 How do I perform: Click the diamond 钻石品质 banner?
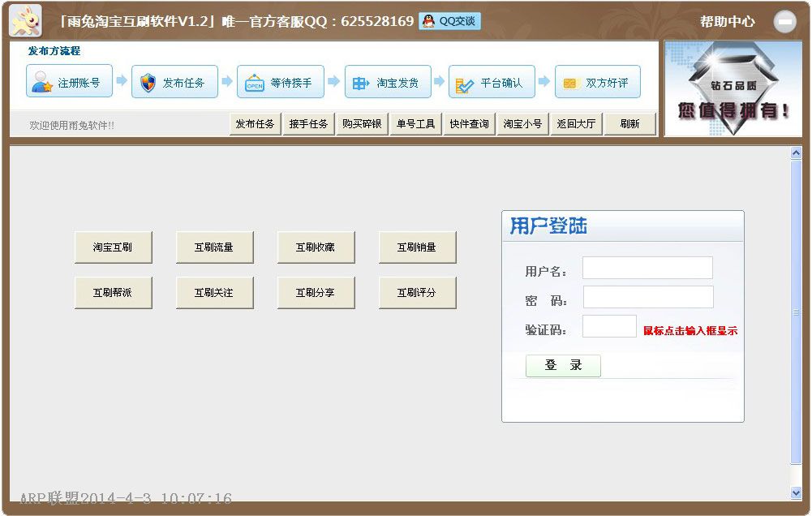pos(733,89)
